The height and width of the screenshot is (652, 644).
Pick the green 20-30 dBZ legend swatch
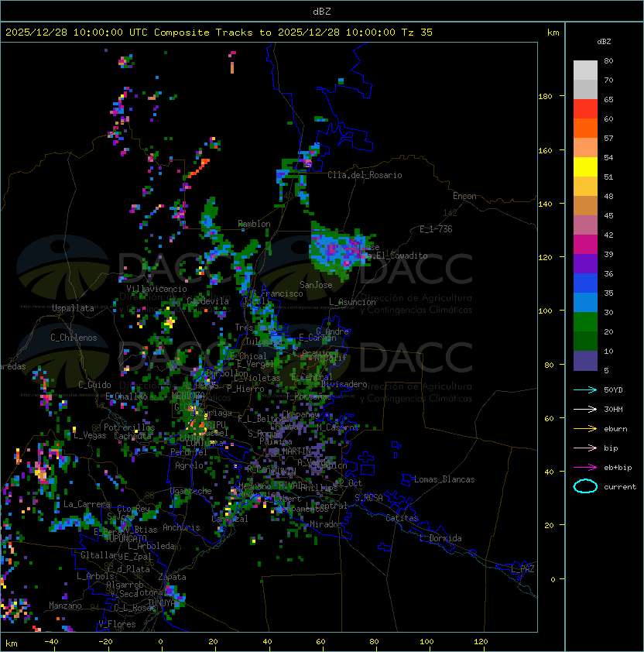(x=585, y=322)
